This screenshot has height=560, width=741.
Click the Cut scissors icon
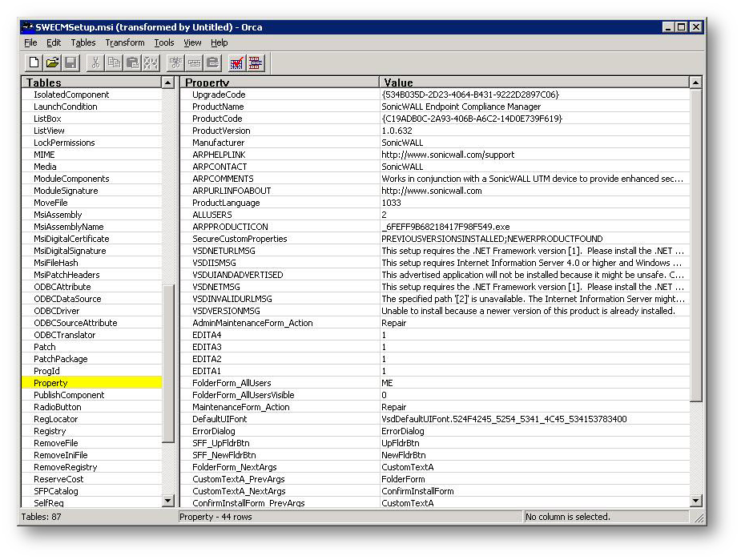(x=95, y=62)
